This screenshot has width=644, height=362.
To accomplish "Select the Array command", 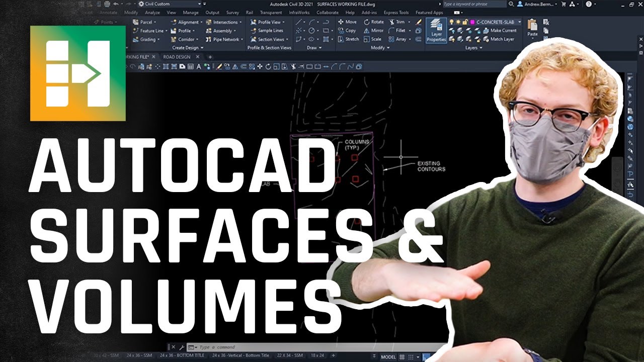I will (x=397, y=39).
